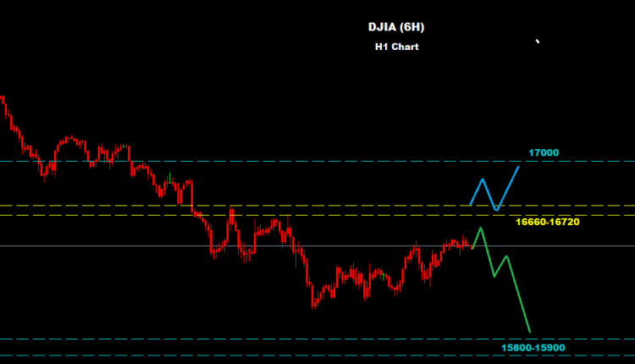This screenshot has height=364, width=635.
Task: Click the DJIA (6H) chart title
Action: pyautogui.click(x=396, y=27)
